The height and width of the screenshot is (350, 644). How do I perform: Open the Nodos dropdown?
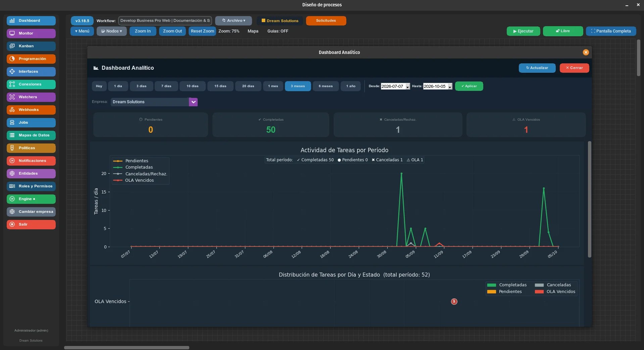112,31
